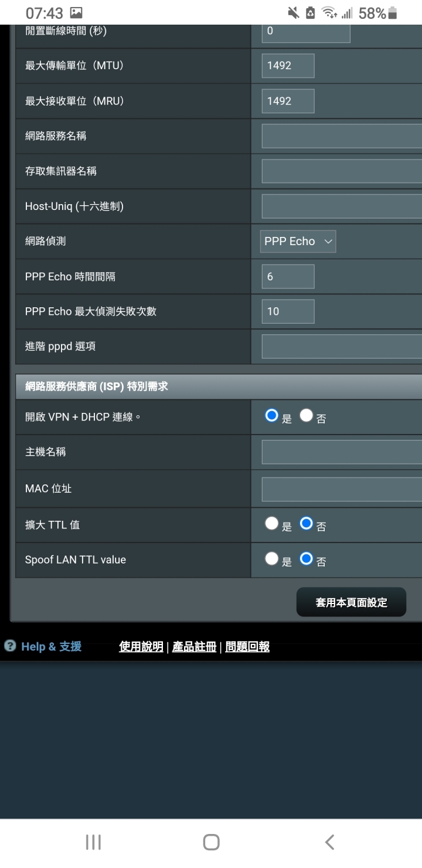Tap the Android back arrow icon
The height and width of the screenshot is (868, 422).
tap(329, 842)
